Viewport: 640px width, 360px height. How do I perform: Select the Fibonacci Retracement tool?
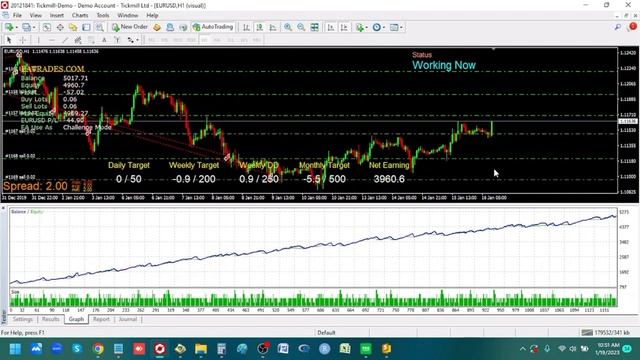[91, 40]
